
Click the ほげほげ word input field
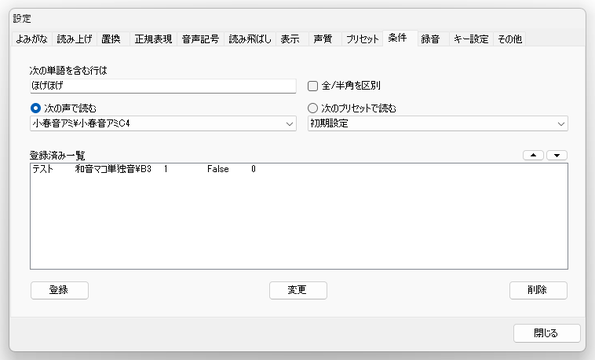click(x=163, y=86)
